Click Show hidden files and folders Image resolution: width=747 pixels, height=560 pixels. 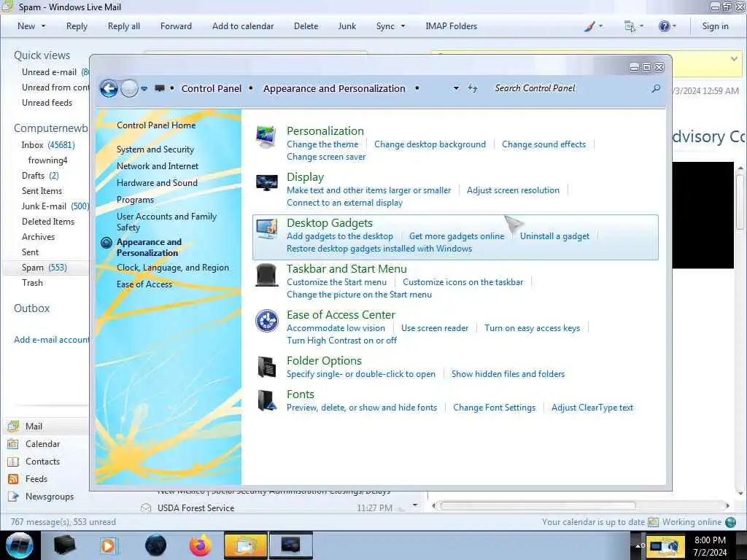[508, 374]
